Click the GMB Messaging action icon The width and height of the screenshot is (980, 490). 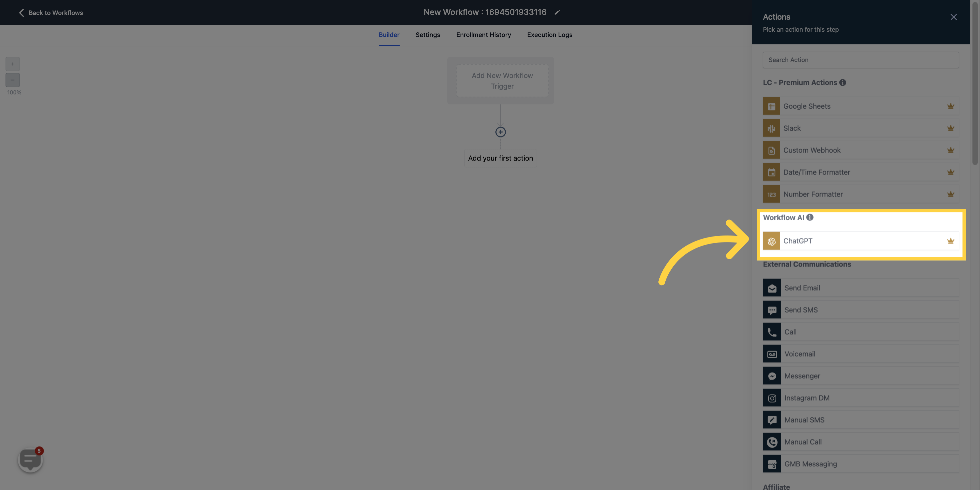coord(772,464)
